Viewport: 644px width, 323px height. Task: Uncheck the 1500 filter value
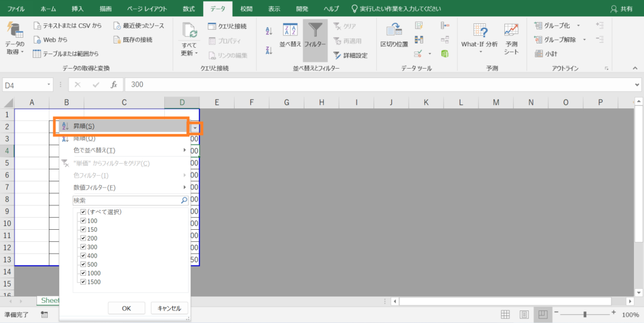(x=84, y=282)
